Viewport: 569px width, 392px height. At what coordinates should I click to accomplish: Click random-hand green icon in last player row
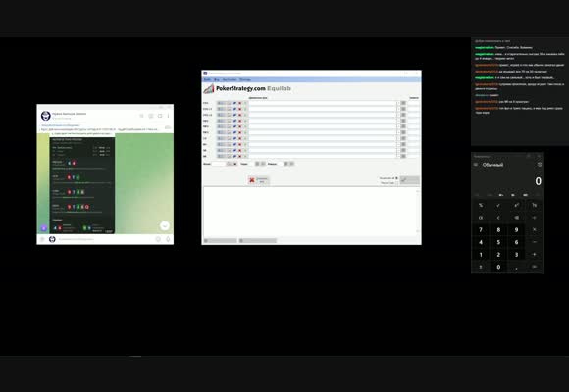pyautogui.click(x=245, y=156)
